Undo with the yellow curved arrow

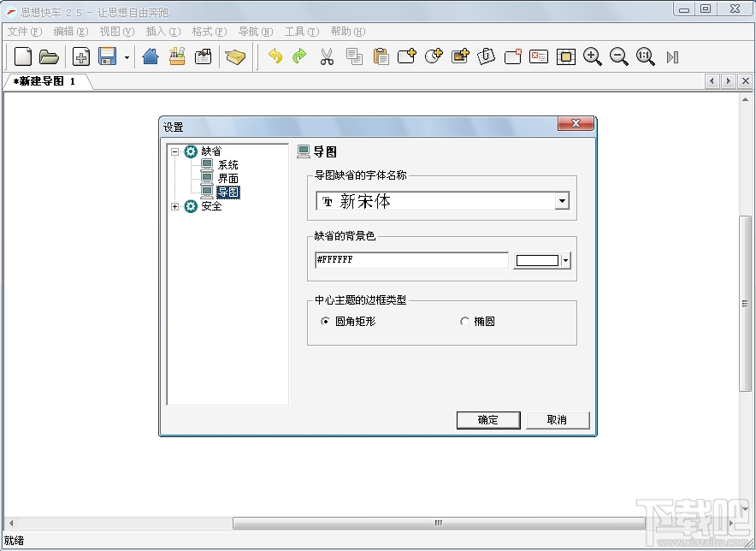pos(275,56)
